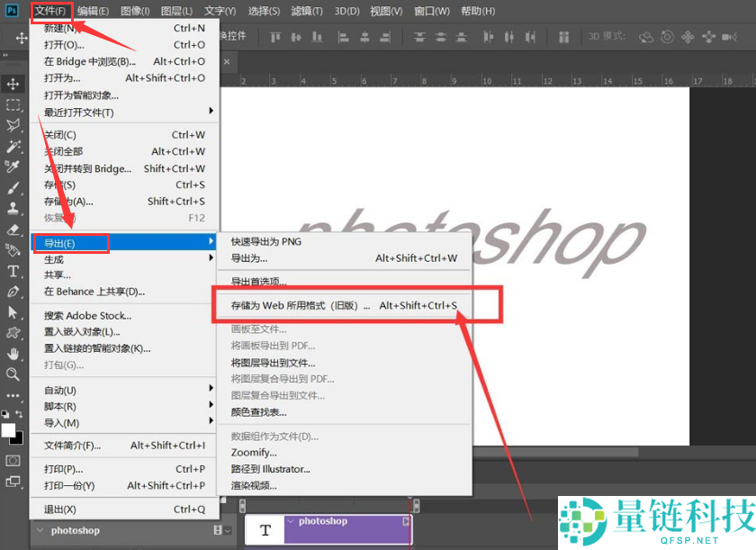Choose the Eyedropper tool
Image resolution: width=756 pixels, height=550 pixels.
tap(13, 167)
